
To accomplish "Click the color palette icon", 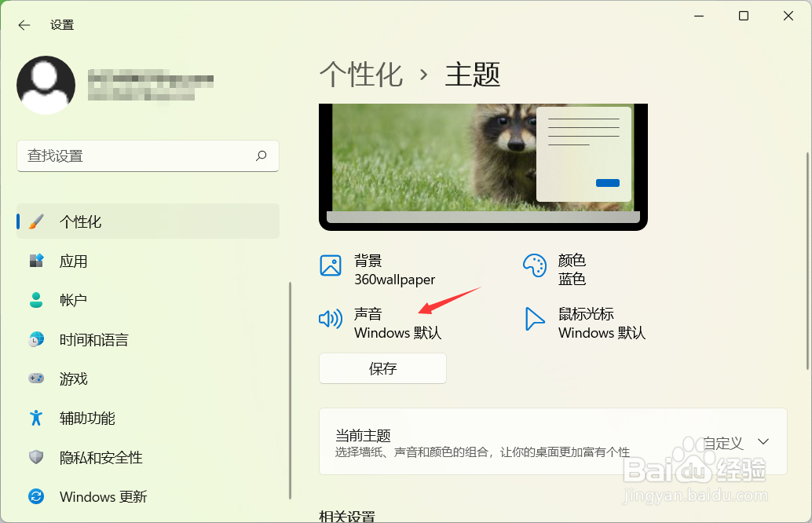I will tap(535, 266).
